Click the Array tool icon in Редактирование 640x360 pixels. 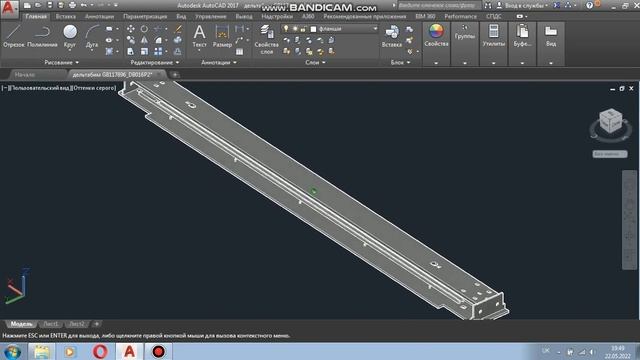point(158,51)
